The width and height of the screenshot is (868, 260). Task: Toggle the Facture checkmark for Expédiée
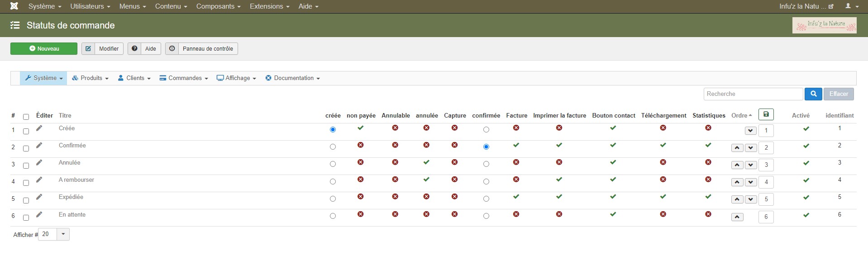tap(516, 197)
